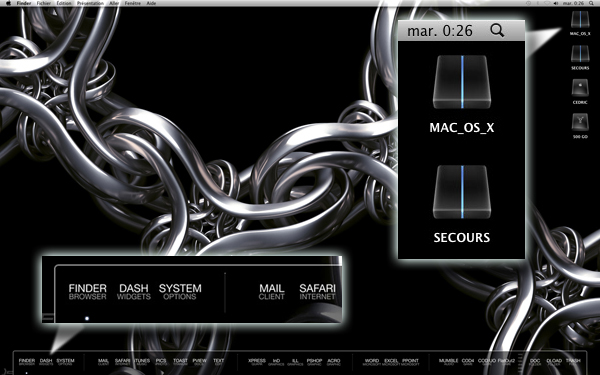The width and height of the screenshot is (600, 375).
Task: Click the TRASH item in the dock
Action: (x=573, y=362)
